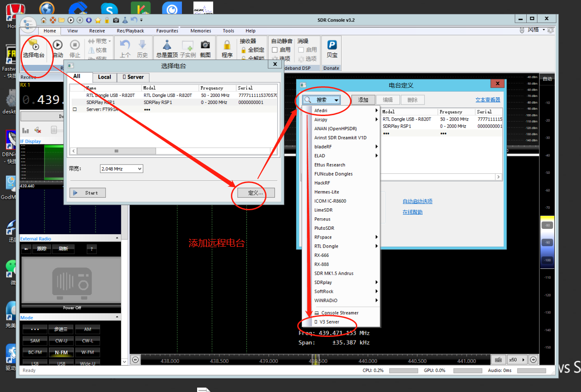The height and width of the screenshot is (392, 581).
Task: Open the Search (搜索) dropdown button
Action: (322, 100)
